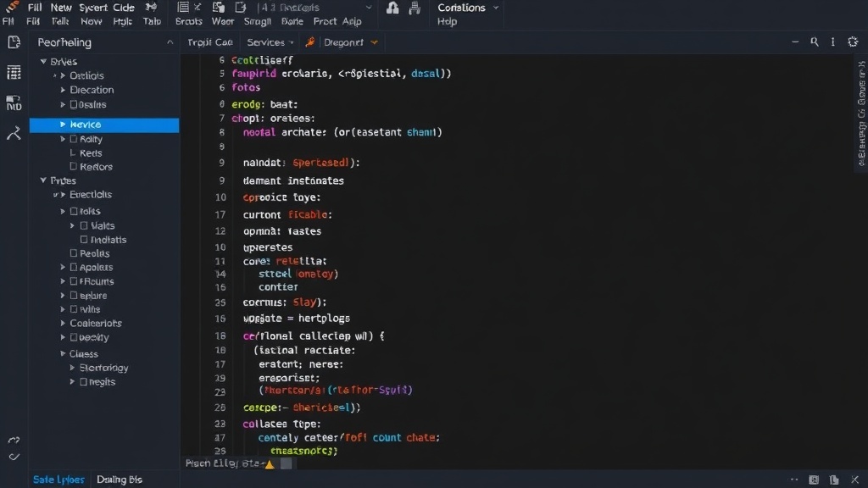Click the Hyjk menu item
Viewport: 868px width, 488px height.
122,21
